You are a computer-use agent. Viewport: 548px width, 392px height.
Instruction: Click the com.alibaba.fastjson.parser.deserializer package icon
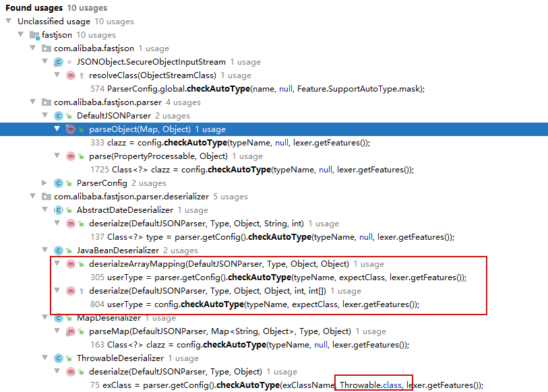[47, 197]
